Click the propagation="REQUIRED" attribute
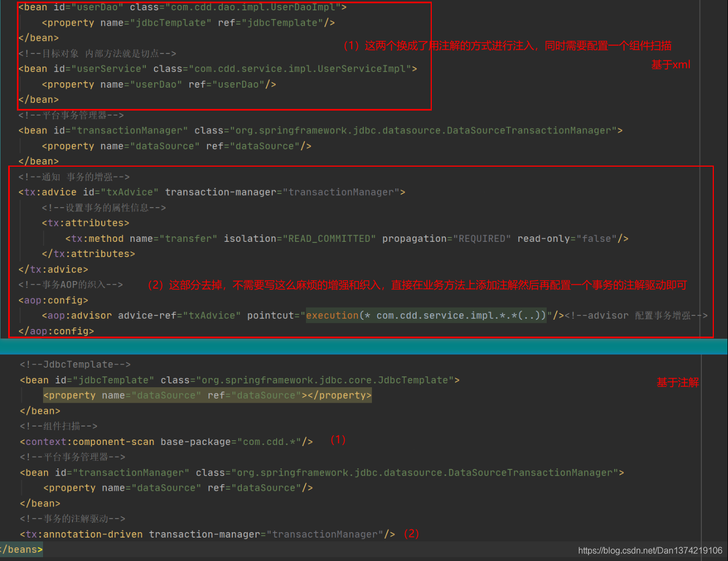The image size is (728, 561). 446,239
